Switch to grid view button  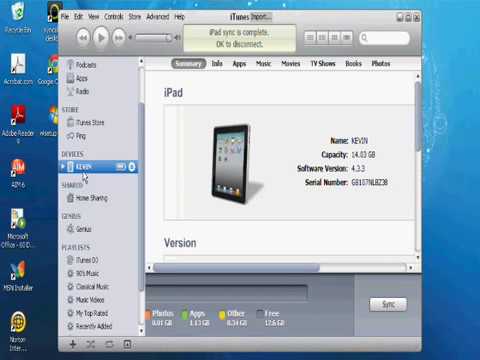[x=334, y=37]
